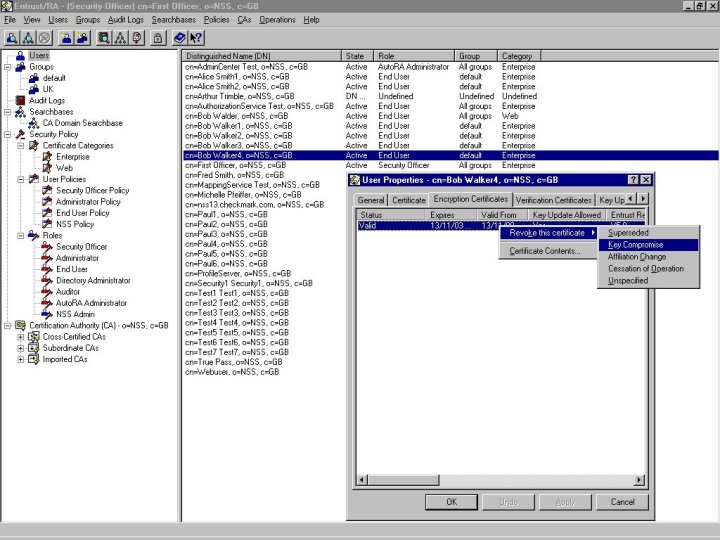This screenshot has height=540, width=720.
Task: Collapse the Roles tree node
Action: pos(21,236)
